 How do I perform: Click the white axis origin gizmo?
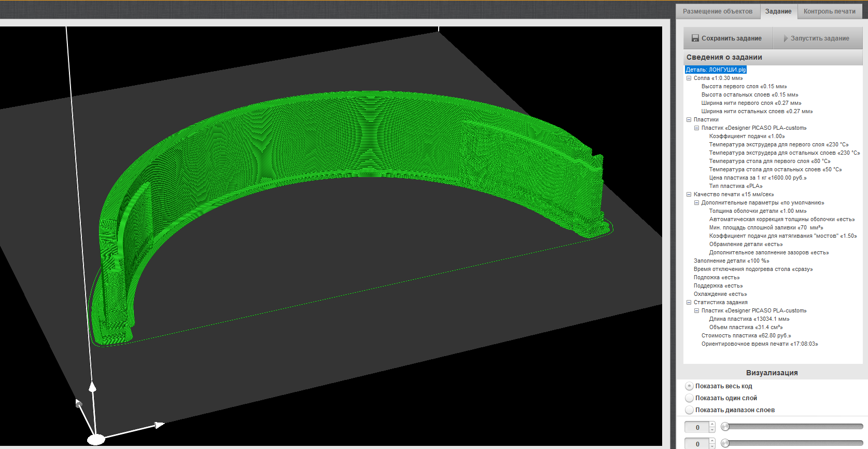click(x=96, y=440)
